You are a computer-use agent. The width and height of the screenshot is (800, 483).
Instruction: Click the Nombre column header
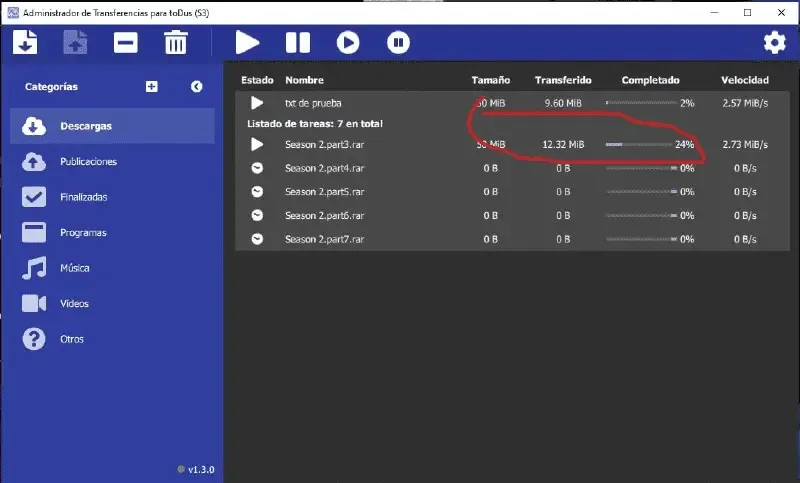coord(304,80)
